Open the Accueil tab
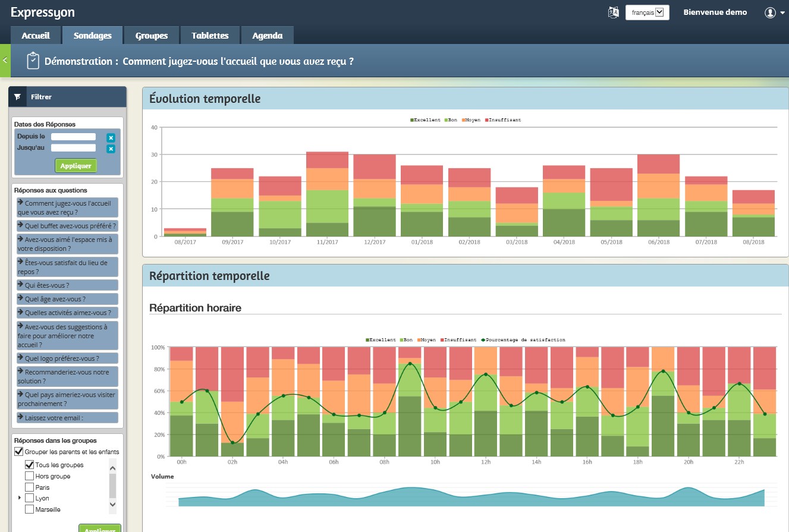The height and width of the screenshot is (532, 789). point(36,36)
